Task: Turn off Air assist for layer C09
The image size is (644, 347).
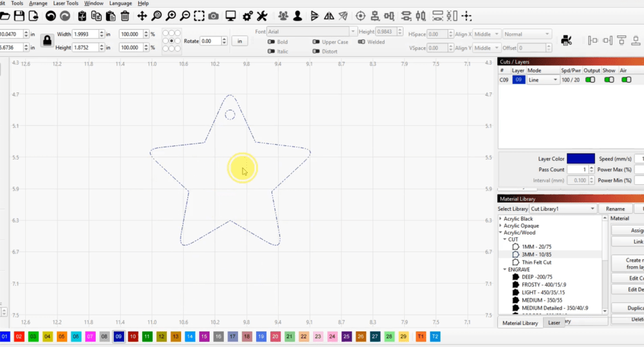Action: coord(626,79)
